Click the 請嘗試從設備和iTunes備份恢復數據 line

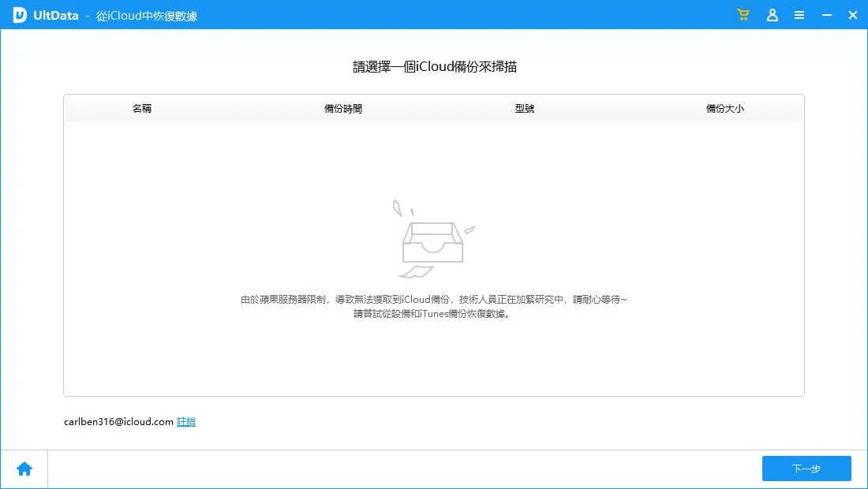pyautogui.click(x=432, y=314)
